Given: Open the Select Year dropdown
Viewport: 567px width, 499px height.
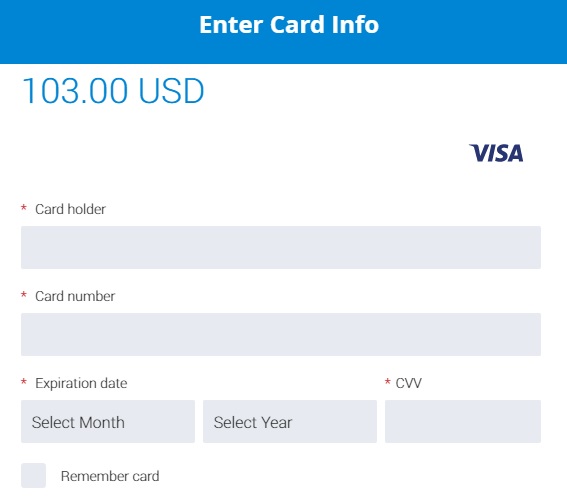Looking at the screenshot, I should [x=290, y=421].
